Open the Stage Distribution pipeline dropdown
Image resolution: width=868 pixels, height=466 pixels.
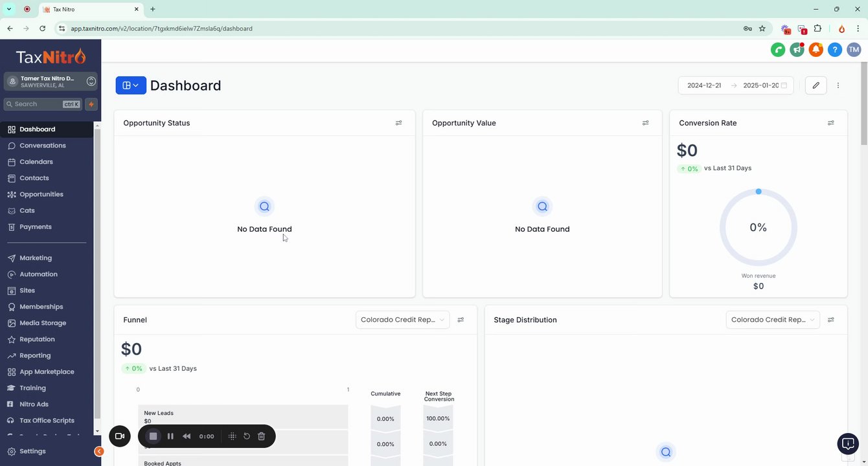773,320
